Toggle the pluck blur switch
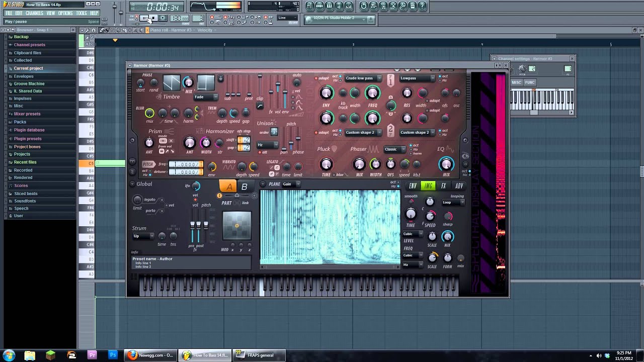This screenshot has height=362, width=644. coord(334,174)
